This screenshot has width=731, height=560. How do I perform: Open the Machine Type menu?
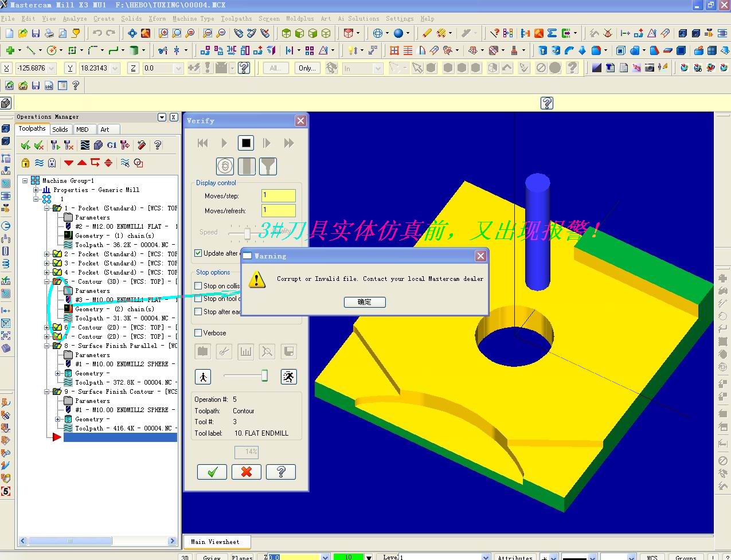pyautogui.click(x=193, y=18)
